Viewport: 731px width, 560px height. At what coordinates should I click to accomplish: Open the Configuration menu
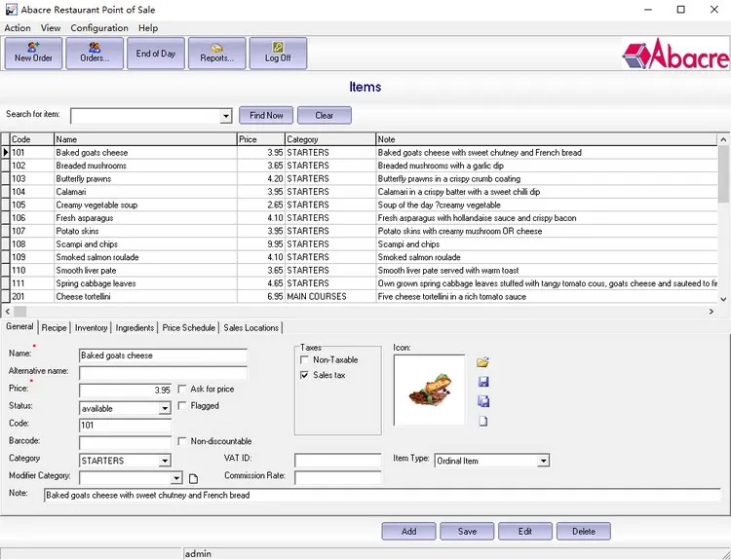[x=99, y=28]
